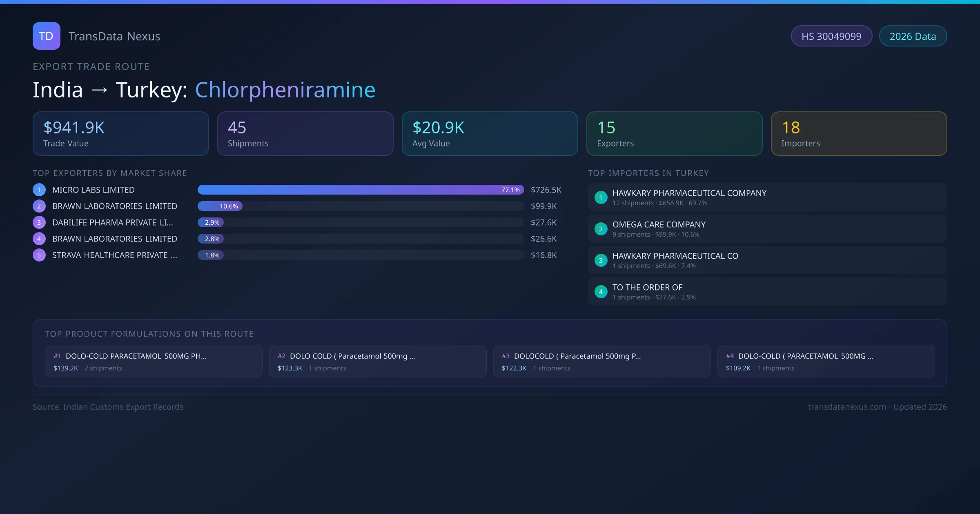Select the rank 5 badge beside STRAVA HEALTHCARE
The width and height of the screenshot is (980, 514).
pyautogui.click(x=39, y=255)
